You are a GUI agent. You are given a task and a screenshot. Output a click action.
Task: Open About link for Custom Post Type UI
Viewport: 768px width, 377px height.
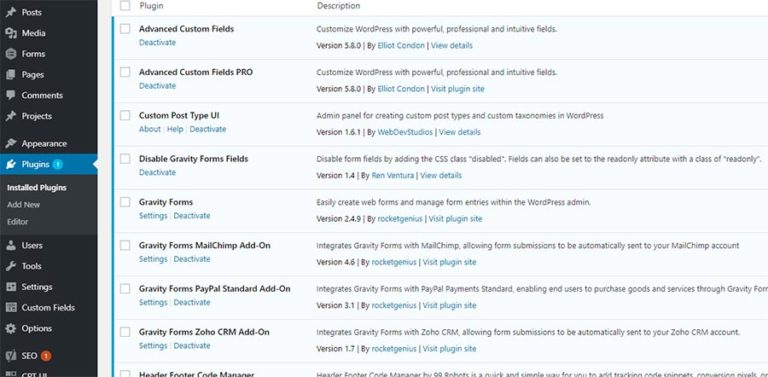point(149,129)
